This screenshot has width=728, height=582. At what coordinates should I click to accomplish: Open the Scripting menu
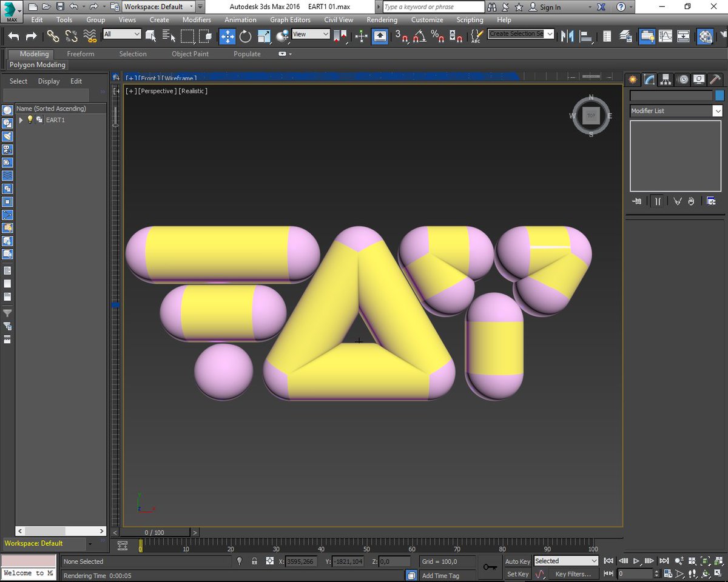pyautogui.click(x=470, y=20)
